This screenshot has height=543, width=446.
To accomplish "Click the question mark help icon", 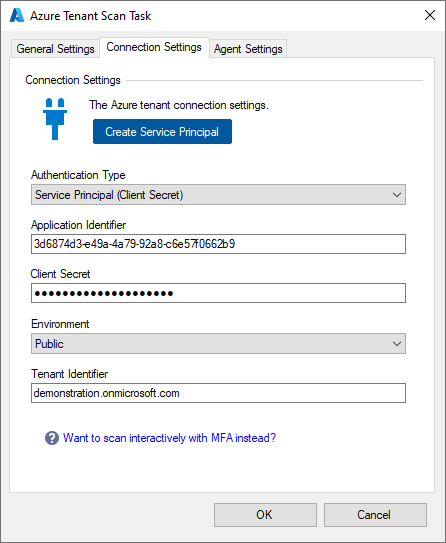I will tap(52, 438).
